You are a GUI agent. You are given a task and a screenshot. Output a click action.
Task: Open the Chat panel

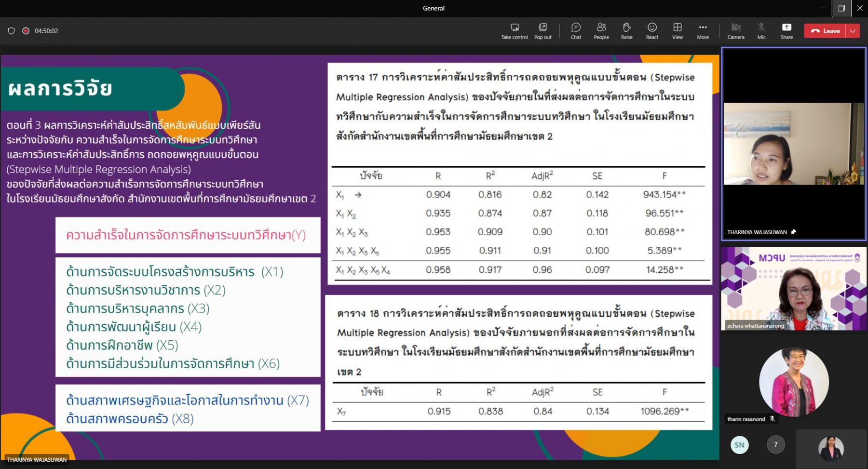(x=576, y=31)
